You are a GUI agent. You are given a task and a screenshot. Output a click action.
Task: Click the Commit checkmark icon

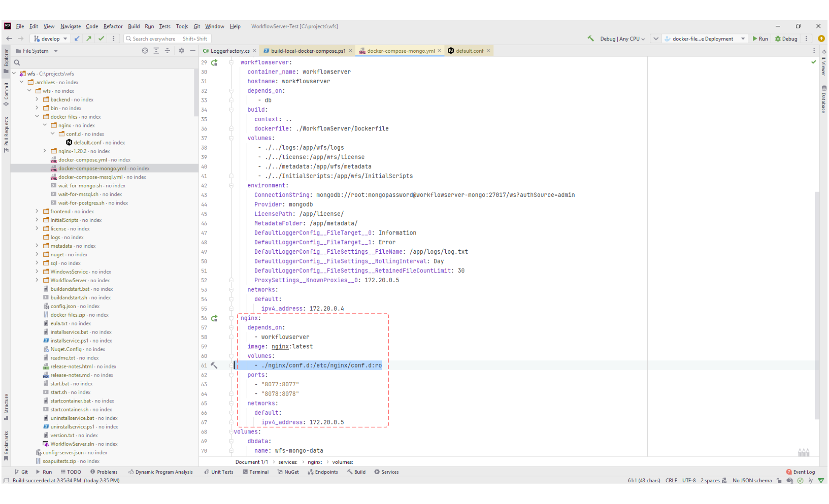click(x=101, y=39)
